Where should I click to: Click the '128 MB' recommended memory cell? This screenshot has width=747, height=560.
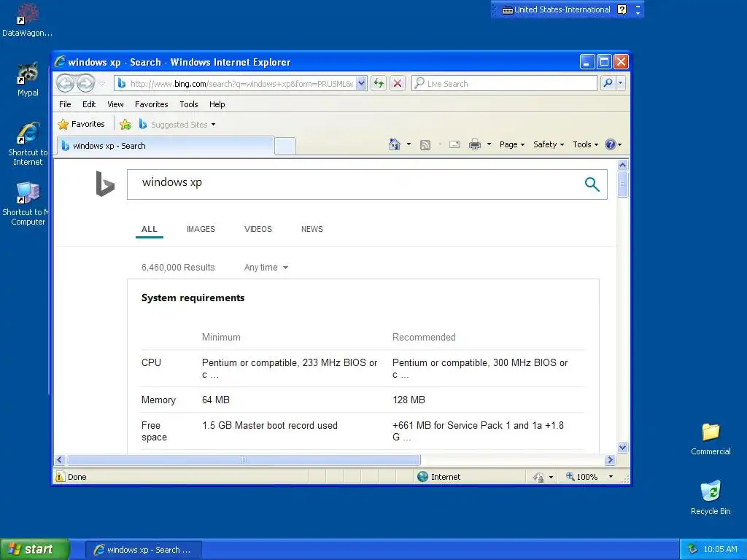(x=409, y=400)
